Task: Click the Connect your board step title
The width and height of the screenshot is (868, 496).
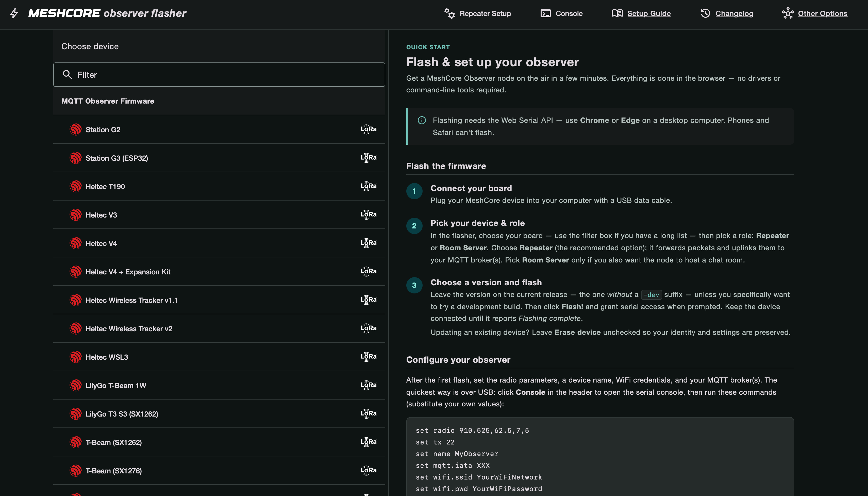Action: point(471,188)
